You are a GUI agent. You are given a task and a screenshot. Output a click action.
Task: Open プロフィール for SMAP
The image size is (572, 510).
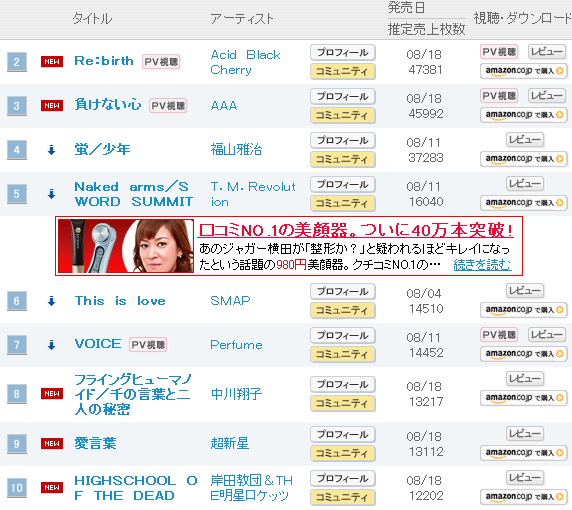point(343,292)
